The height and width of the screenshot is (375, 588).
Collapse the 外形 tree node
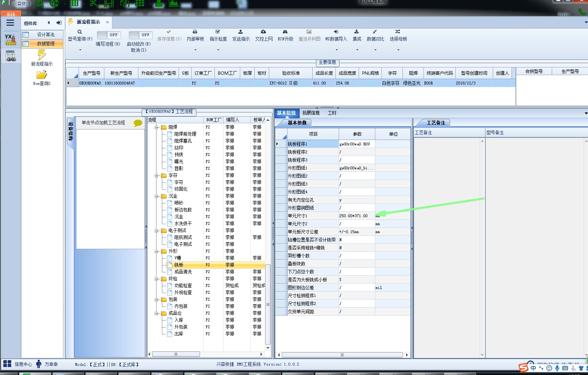click(x=157, y=251)
